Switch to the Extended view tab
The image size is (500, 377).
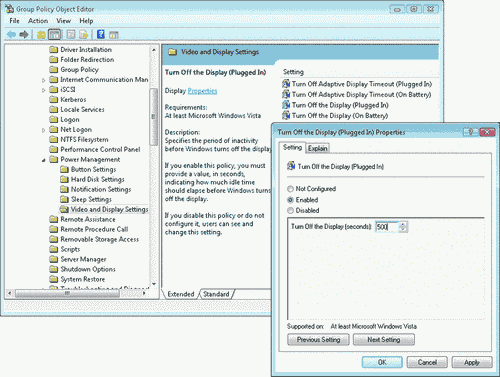(x=181, y=294)
